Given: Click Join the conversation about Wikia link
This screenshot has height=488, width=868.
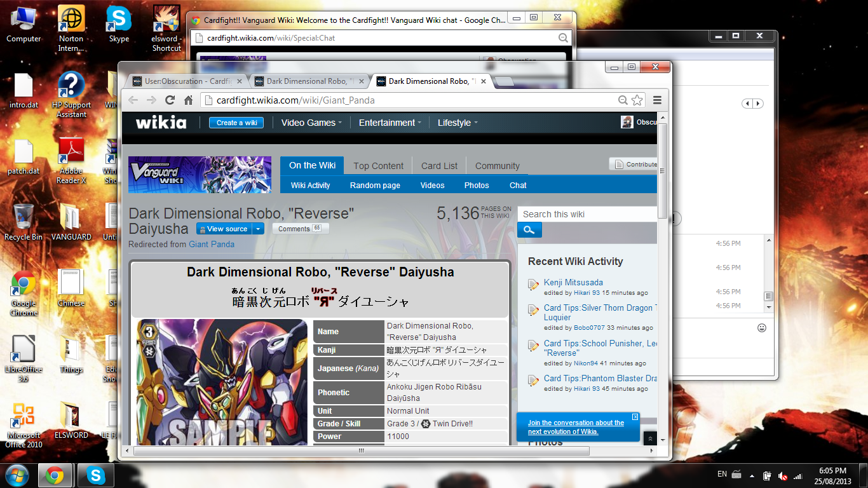Looking at the screenshot, I should coord(576,427).
